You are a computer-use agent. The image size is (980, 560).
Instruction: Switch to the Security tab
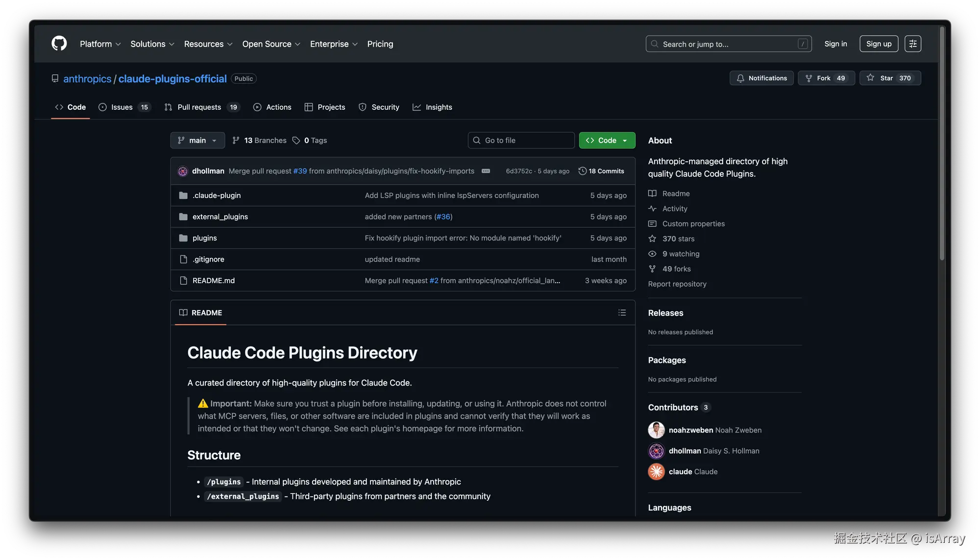pos(379,107)
